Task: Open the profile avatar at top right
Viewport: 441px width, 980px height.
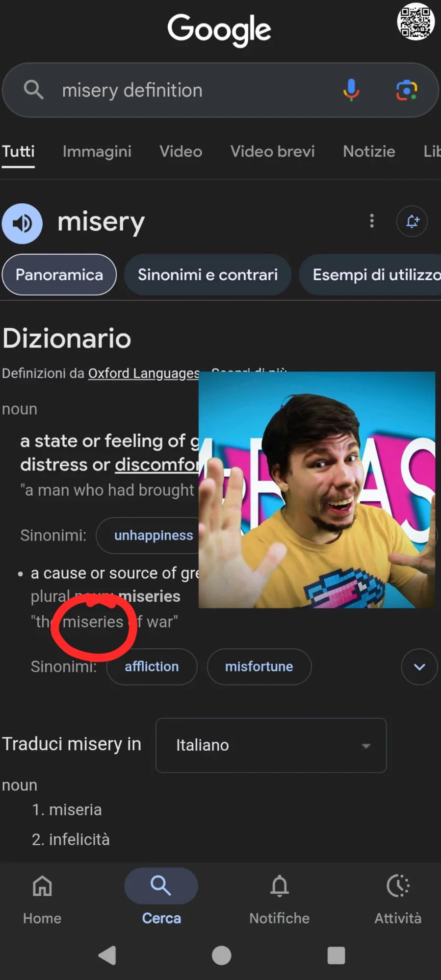Action: pyautogui.click(x=415, y=22)
